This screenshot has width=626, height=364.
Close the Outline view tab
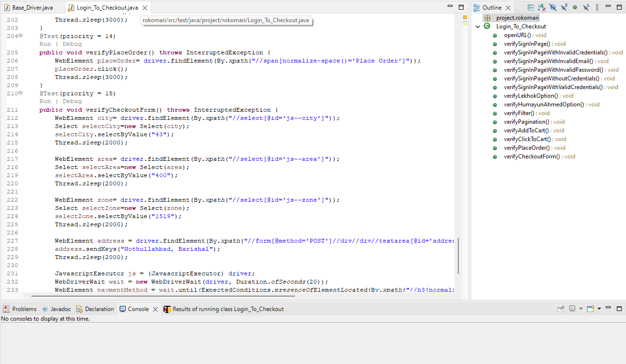tap(508, 8)
